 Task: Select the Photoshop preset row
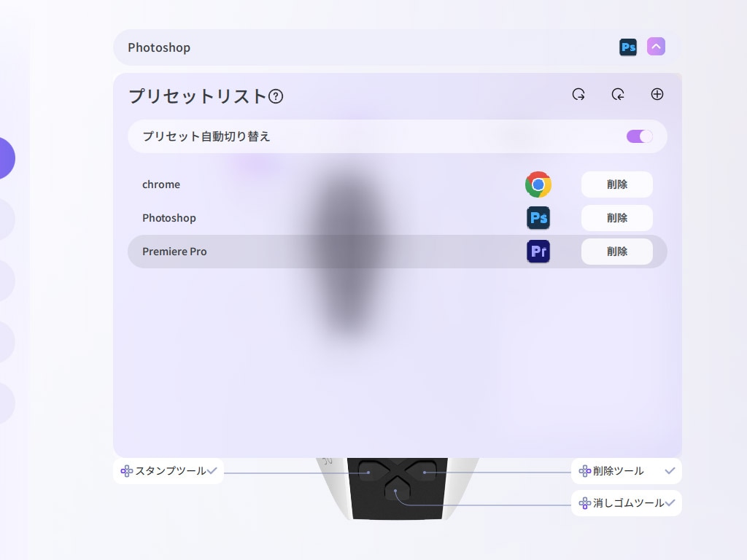[x=398, y=217]
